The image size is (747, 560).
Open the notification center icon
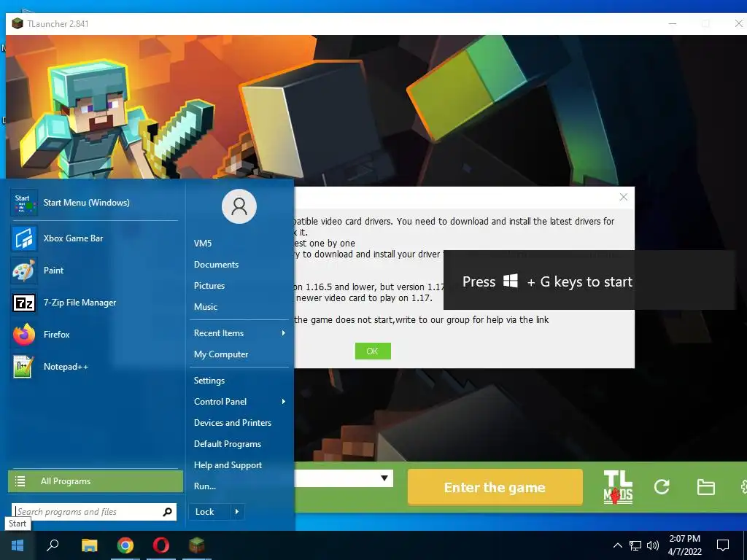click(723, 545)
